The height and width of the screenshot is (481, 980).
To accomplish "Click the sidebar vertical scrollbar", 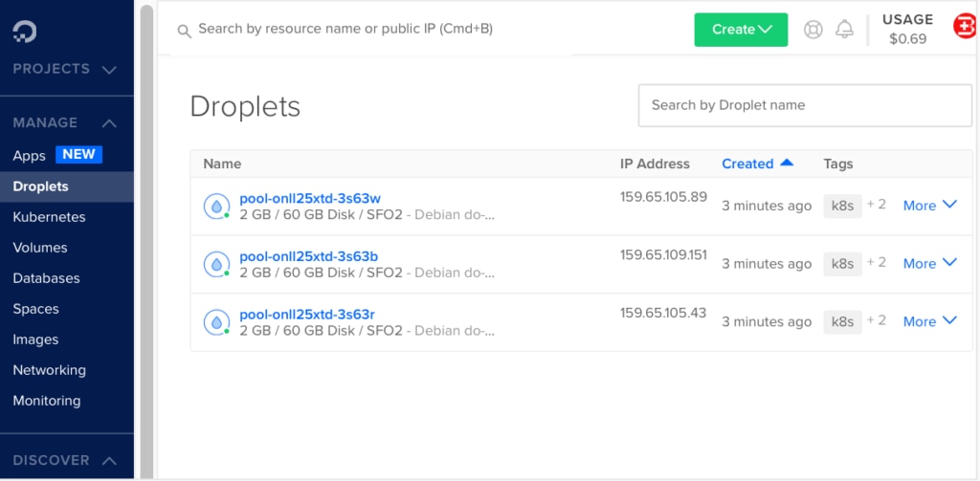I will [x=146, y=241].
